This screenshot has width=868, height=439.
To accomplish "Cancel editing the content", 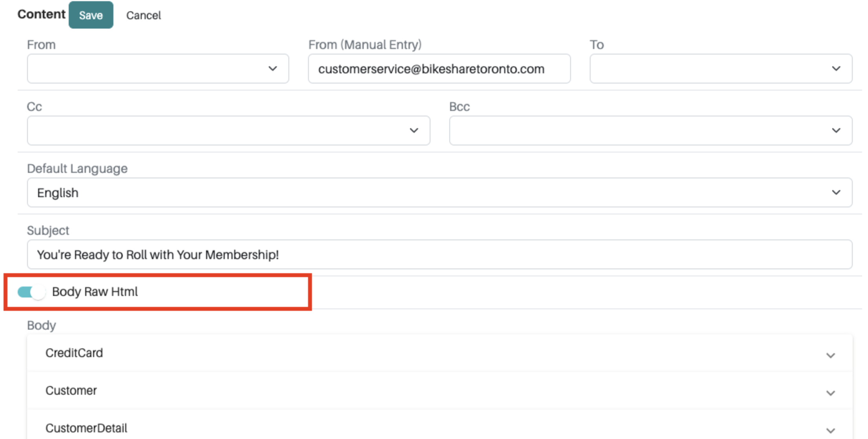I will tap(144, 15).
